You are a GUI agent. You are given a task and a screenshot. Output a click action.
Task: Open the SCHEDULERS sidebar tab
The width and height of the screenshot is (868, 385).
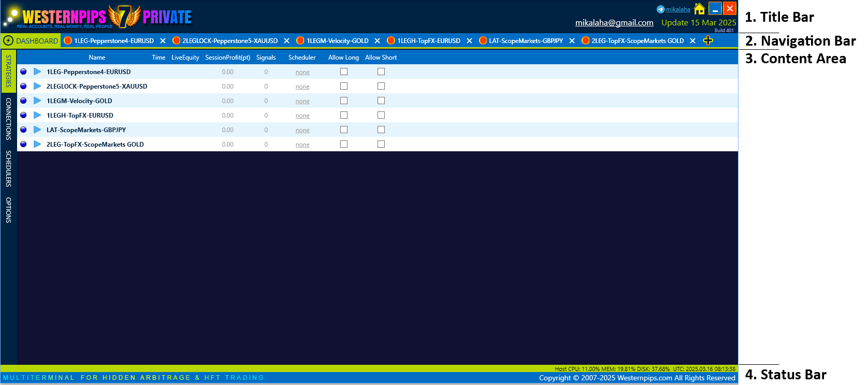8,168
